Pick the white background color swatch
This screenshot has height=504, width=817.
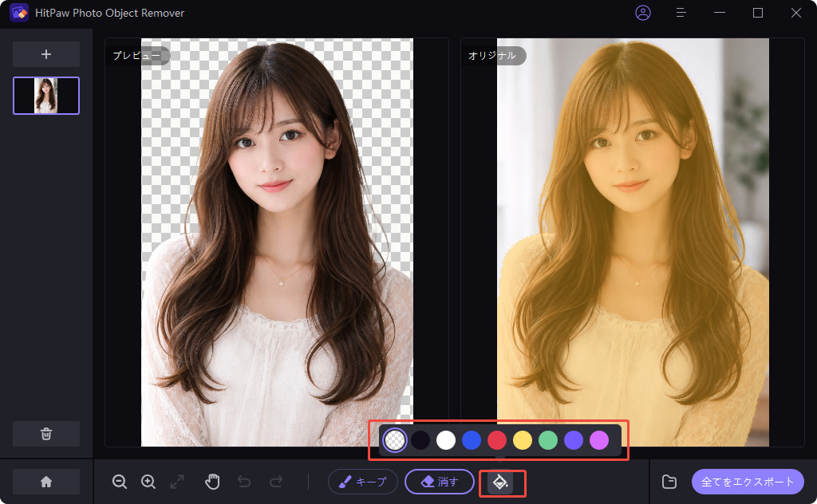(x=446, y=440)
